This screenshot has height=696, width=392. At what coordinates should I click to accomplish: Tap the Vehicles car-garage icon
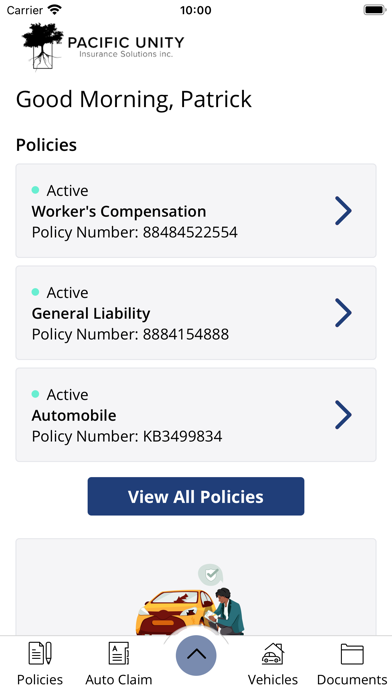point(273,653)
